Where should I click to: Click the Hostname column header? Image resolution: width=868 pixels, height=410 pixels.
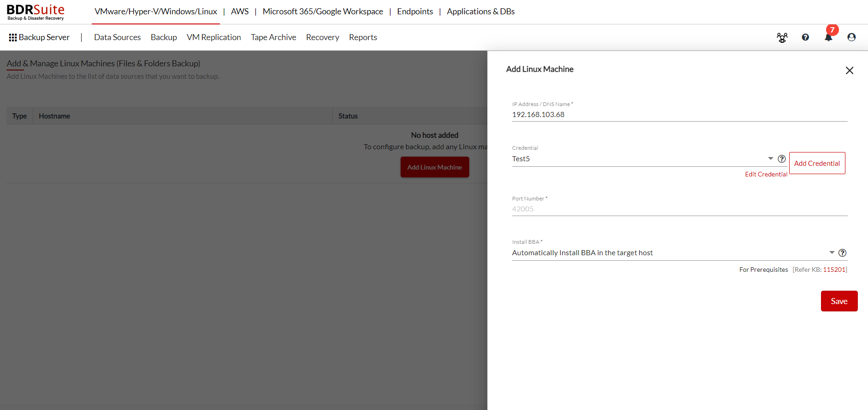[x=54, y=116]
